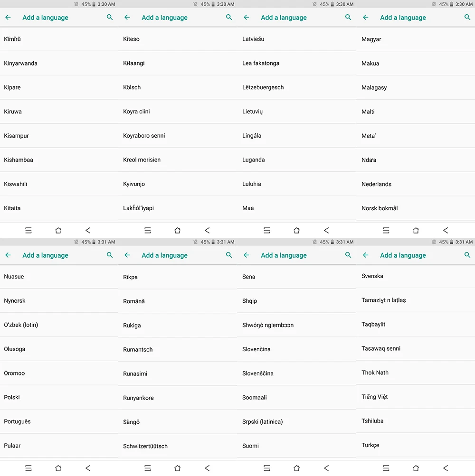Tap the system back chevron below Norsk bokmål
The height and width of the screenshot is (476, 475).
446,231
